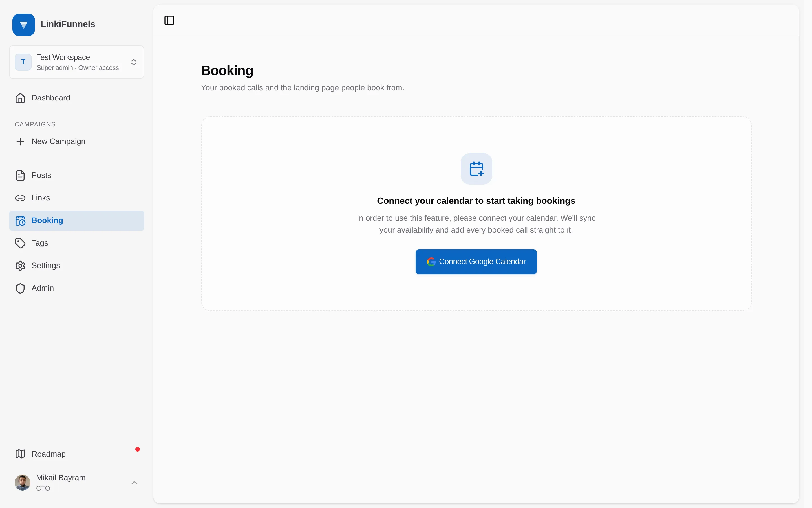Viewport: 812px width, 508px height.
Task: Click the Links chain icon
Action: tap(20, 198)
